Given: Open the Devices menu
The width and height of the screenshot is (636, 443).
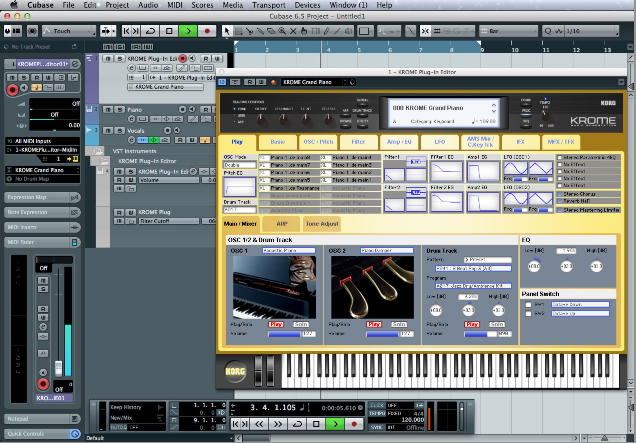Looking at the screenshot, I should coord(307,5).
